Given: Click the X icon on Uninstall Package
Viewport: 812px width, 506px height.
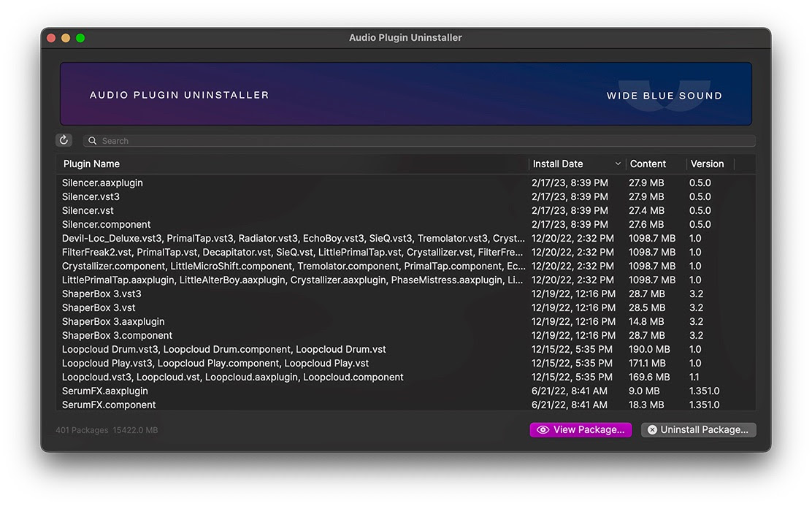Looking at the screenshot, I should tap(652, 430).
